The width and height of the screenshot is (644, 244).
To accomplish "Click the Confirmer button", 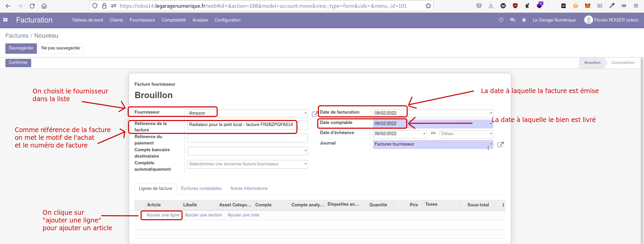I will [x=18, y=63].
